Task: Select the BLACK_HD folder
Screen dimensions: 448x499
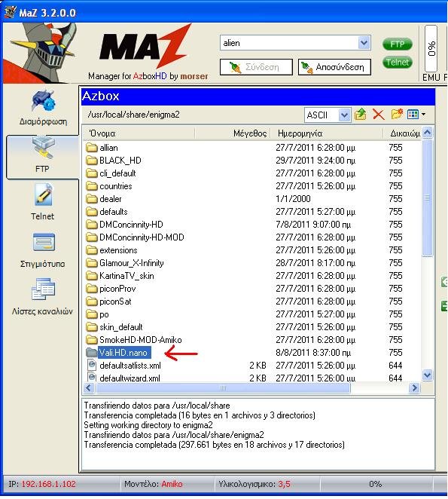Action: [114, 161]
